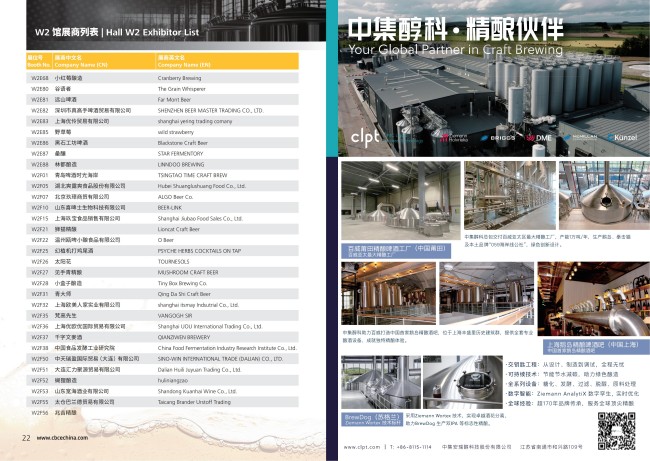Click the DME brand logo

(x=539, y=138)
